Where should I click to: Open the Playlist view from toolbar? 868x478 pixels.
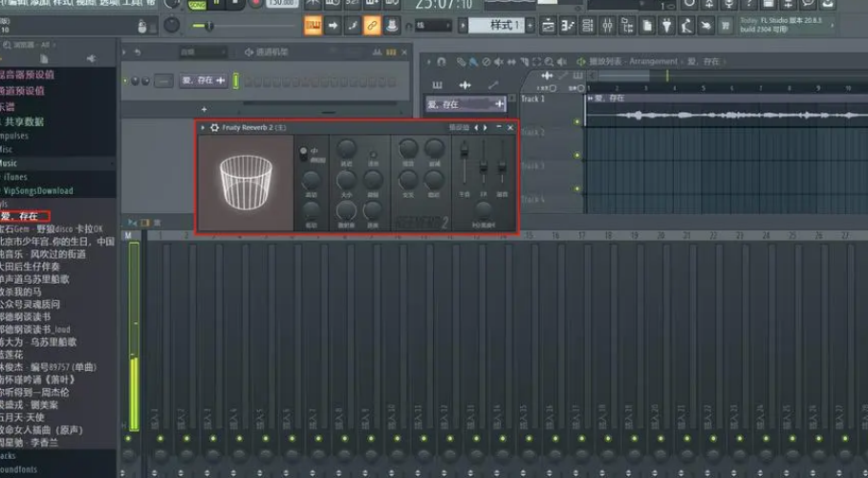click(548, 26)
